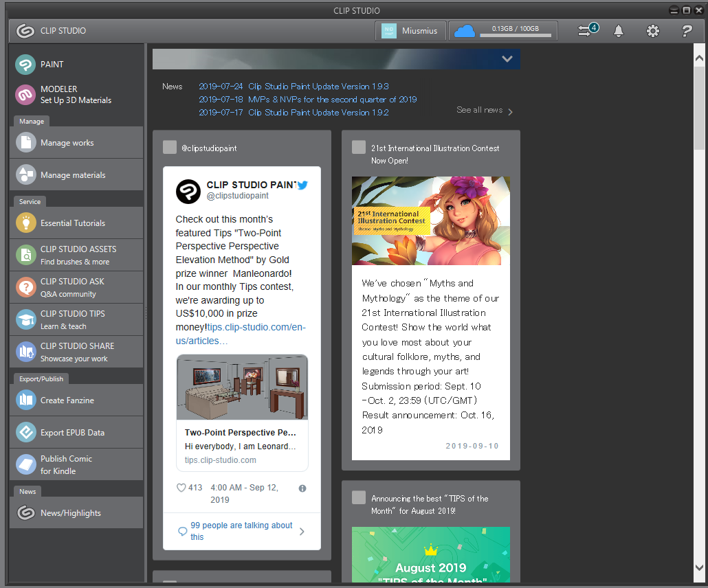Open Two-Point Perspective article preview image
Image resolution: width=708 pixels, height=588 pixels.
pos(242,387)
